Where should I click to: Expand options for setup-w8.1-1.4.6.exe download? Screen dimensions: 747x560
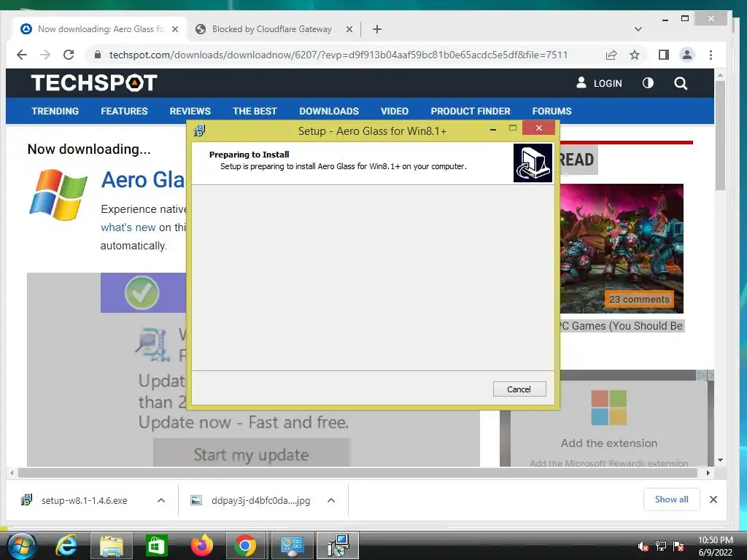click(x=161, y=500)
